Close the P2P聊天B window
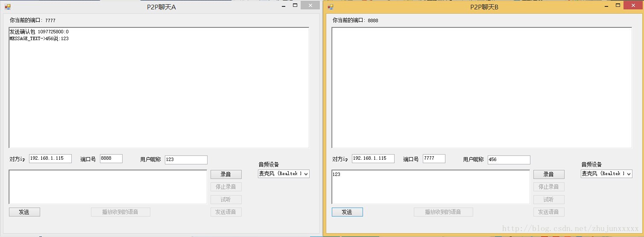Viewport: 644px width, 237px height. [x=633, y=6]
